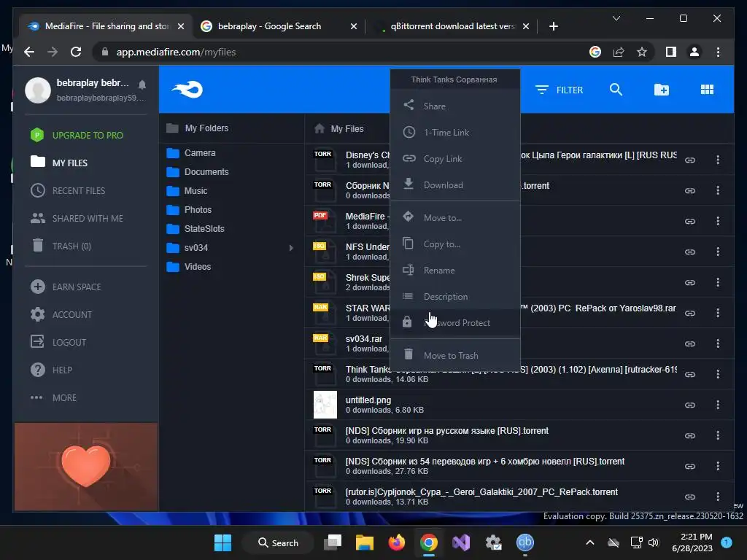The width and height of the screenshot is (747, 560).
Task: Open the StateSlots folder
Action: click(196, 228)
